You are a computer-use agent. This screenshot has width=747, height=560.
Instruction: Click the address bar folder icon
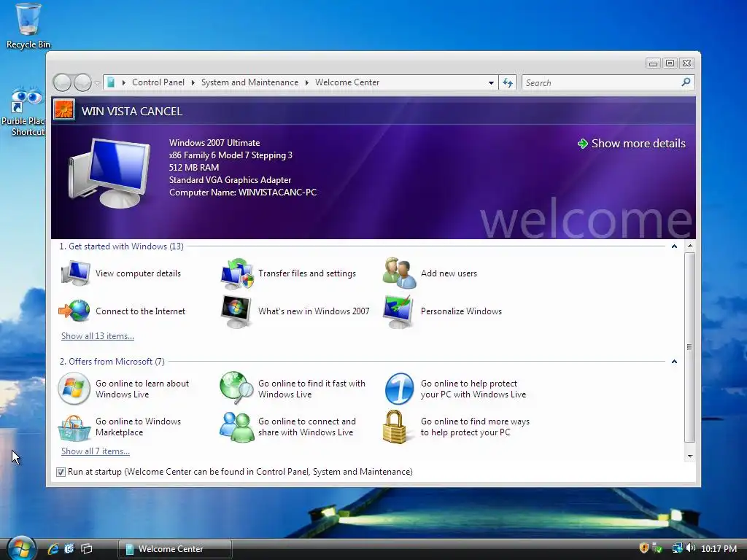pos(111,82)
